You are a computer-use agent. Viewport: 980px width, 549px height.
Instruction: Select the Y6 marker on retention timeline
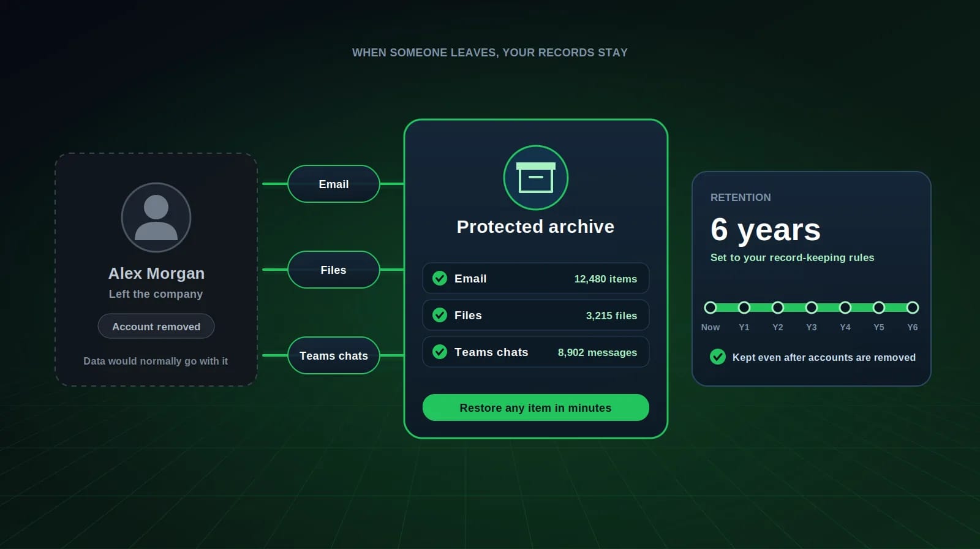point(913,308)
